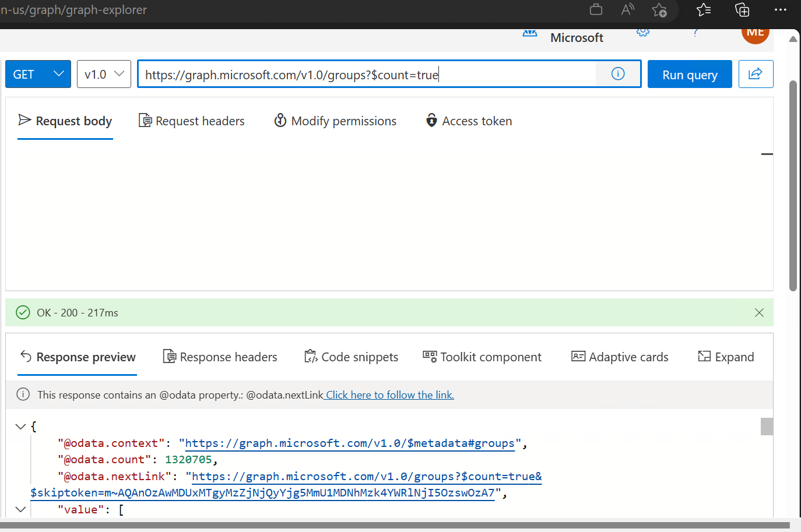Open the HTTP method GET dropdown
Screen dimensions: 801x532
pos(37,74)
